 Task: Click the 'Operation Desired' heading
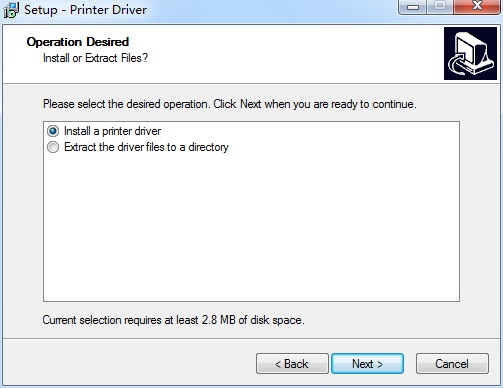78,42
